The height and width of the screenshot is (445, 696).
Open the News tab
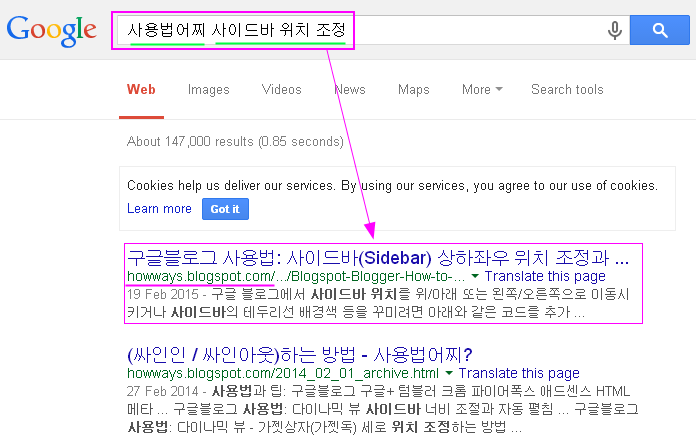click(350, 90)
